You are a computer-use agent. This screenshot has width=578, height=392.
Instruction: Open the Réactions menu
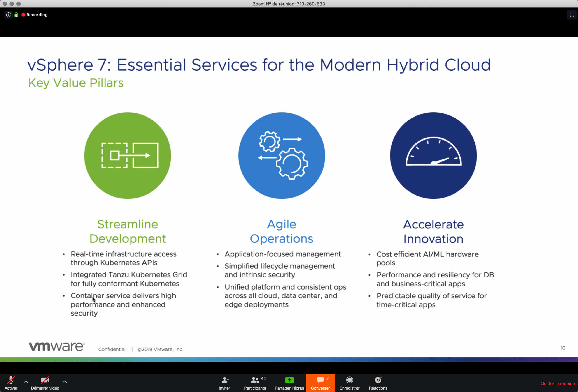[x=378, y=383]
